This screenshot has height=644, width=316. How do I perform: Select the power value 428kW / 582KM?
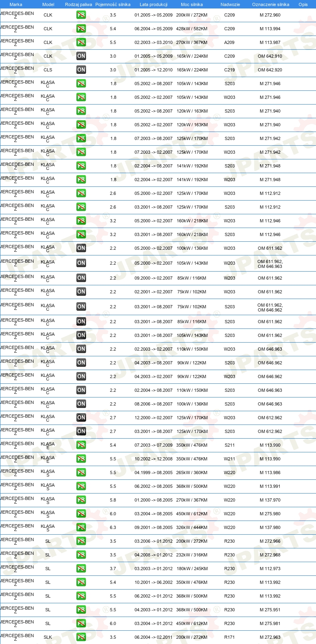pos(192,29)
